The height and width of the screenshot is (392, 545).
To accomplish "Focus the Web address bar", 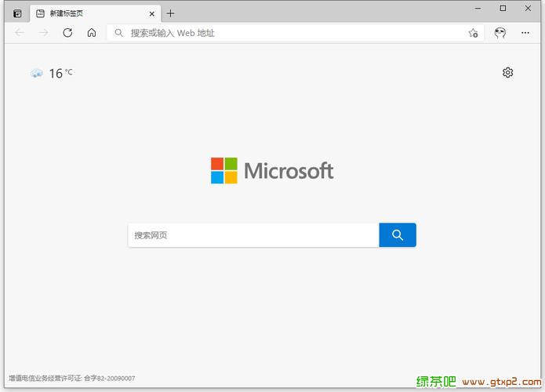I will pyautogui.click(x=295, y=33).
